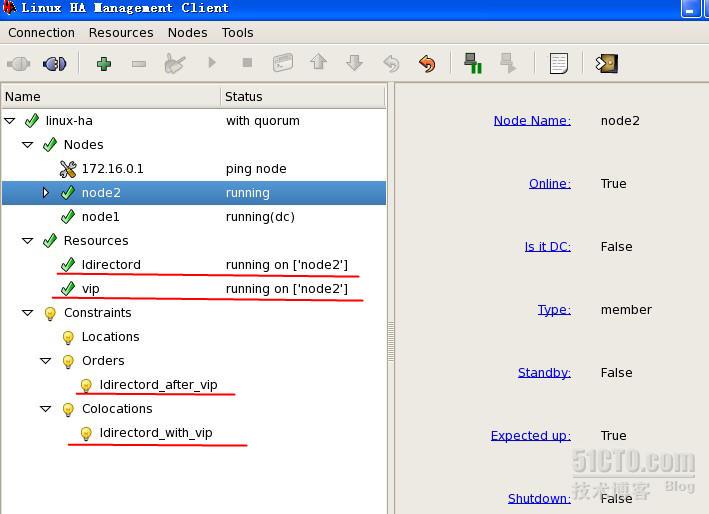Click the green check beside linux-ha
Screen dimensions: 709x514
[32, 121]
